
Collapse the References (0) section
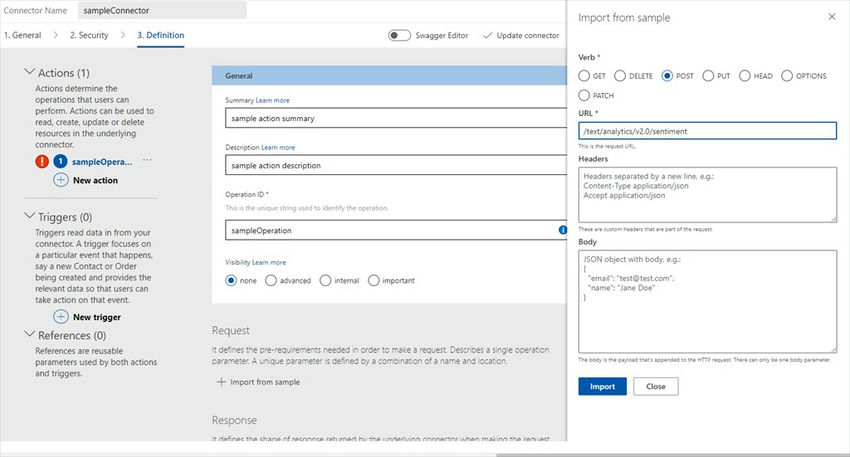(29, 334)
